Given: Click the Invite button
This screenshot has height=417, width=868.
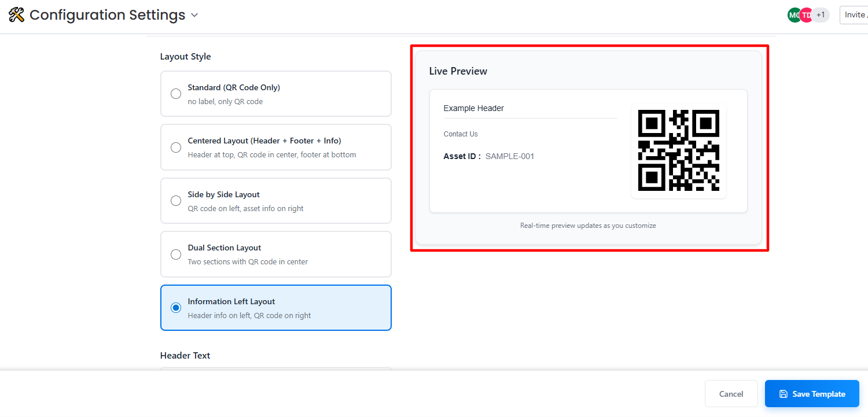Looking at the screenshot, I should pyautogui.click(x=854, y=15).
